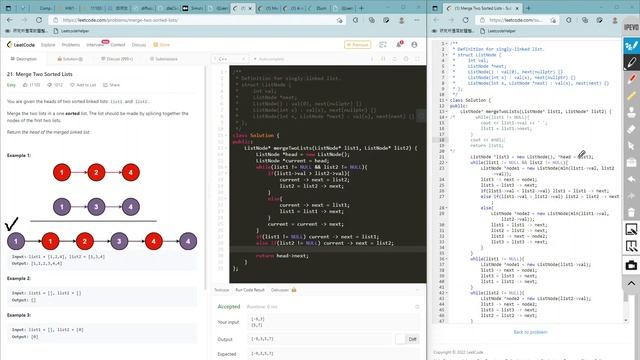Open LeetcodeHelper bookmark in left window

[x=71, y=31]
